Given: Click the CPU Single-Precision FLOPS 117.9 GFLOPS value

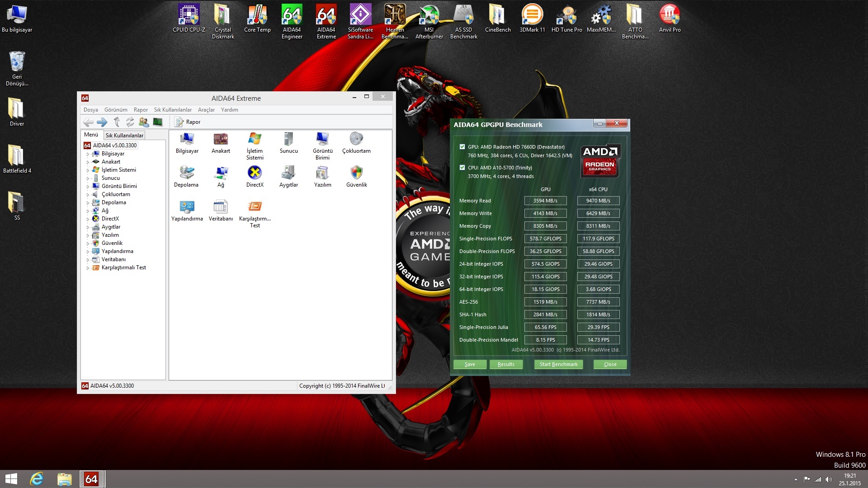Looking at the screenshot, I should pyautogui.click(x=598, y=239).
